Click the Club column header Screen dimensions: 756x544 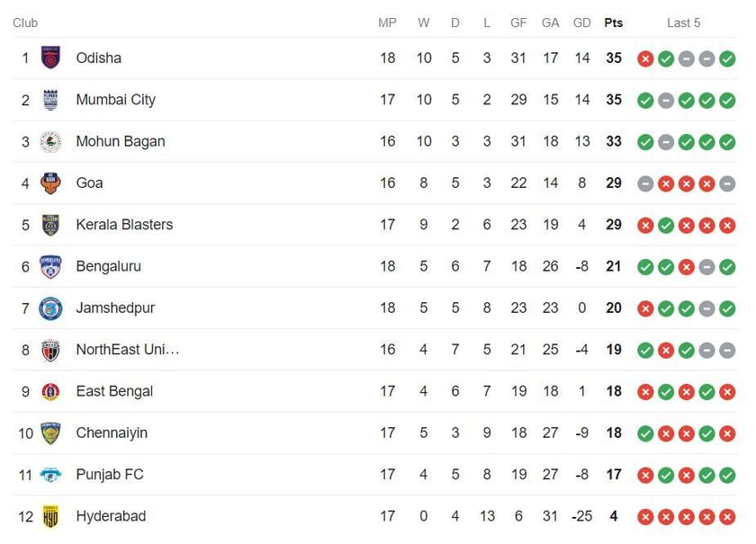[25, 22]
